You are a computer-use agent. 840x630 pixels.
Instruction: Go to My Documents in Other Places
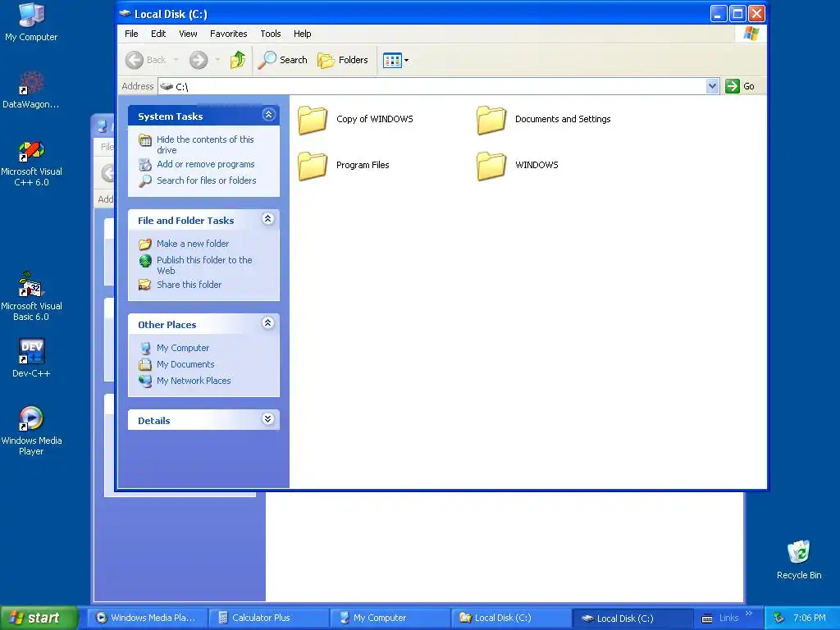[185, 364]
